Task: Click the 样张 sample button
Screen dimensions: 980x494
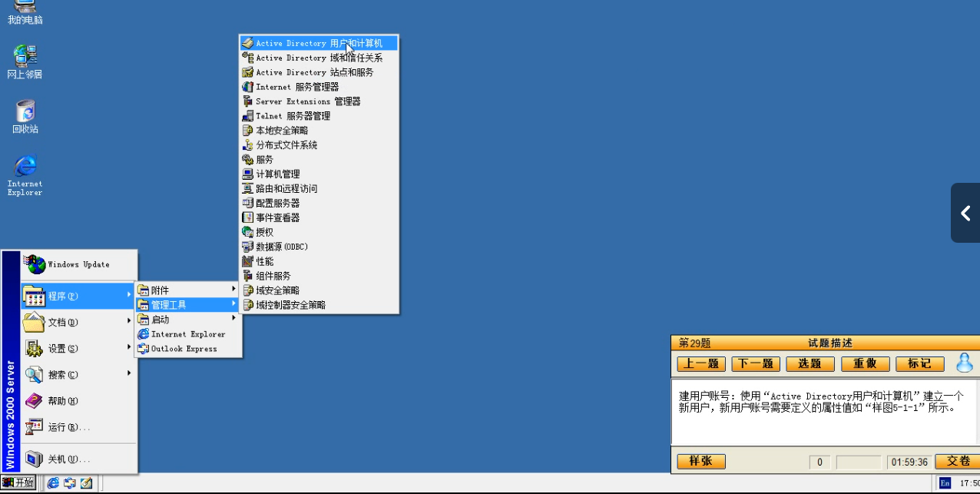Action: click(x=700, y=461)
